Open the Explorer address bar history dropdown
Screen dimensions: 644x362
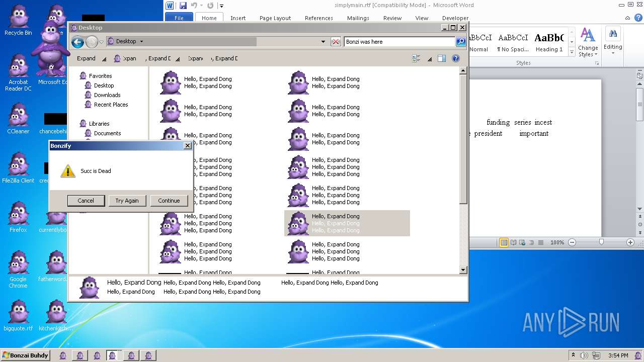[323, 42]
